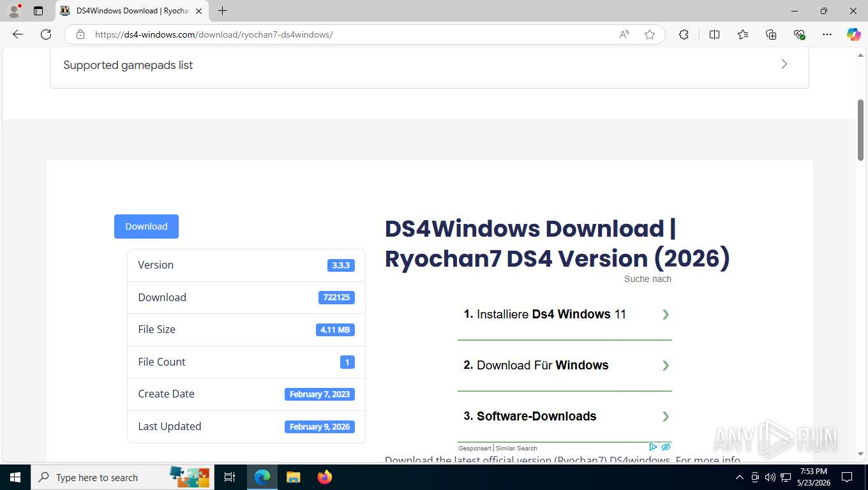Screen dimensions: 868x490
Task: Open the Edge profile icon
Action: (14, 11)
